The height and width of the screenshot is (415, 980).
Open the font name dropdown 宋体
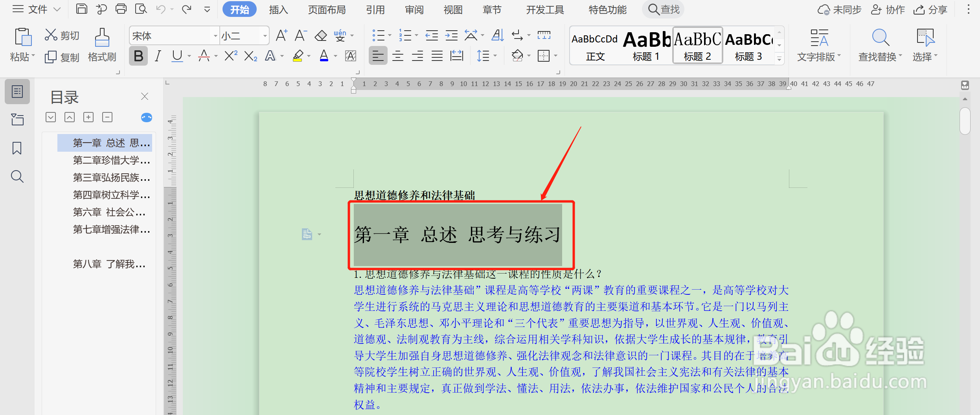tap(215, 36)
